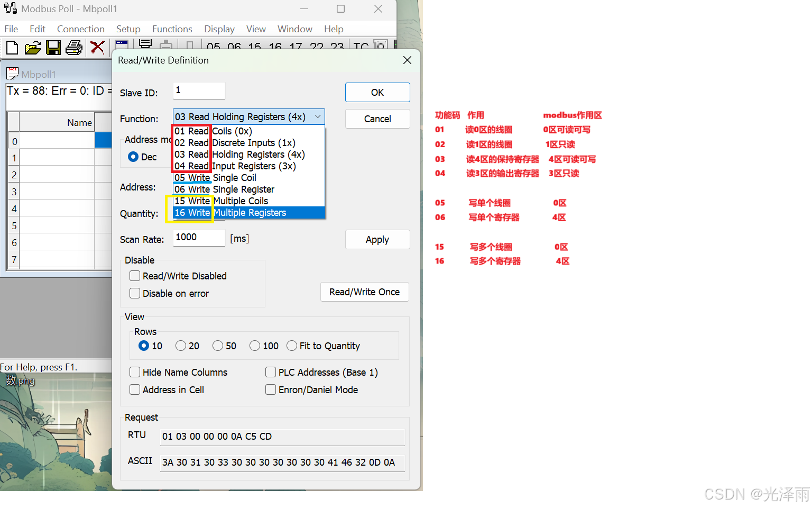Click the Modbus Poll application title icon
Screen dimensions: 812x508
coord(11,8)
